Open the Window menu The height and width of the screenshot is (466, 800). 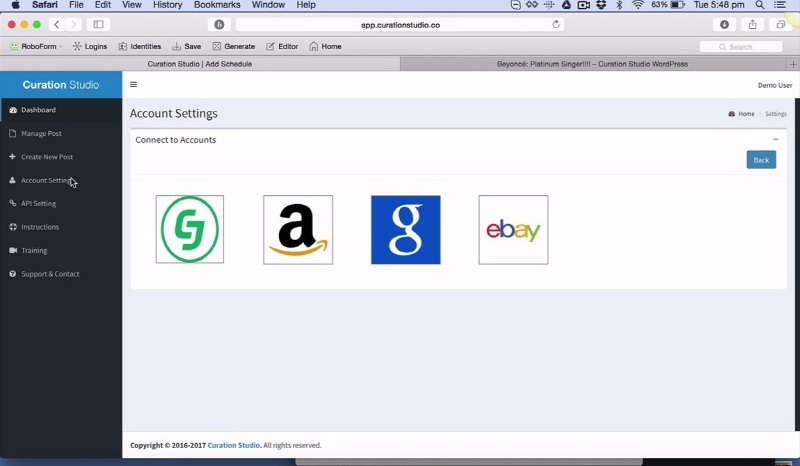point(268,5)
